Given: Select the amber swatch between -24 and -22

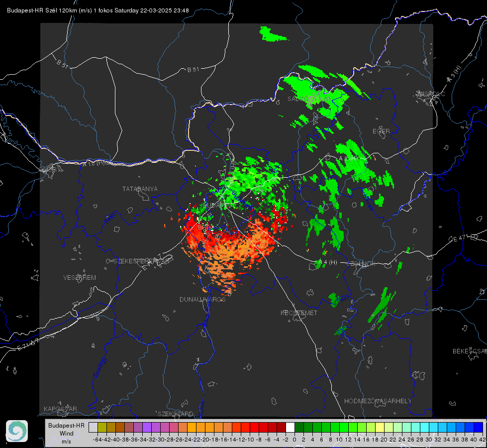Looking at the screenshot, I should tap(192, 428).
